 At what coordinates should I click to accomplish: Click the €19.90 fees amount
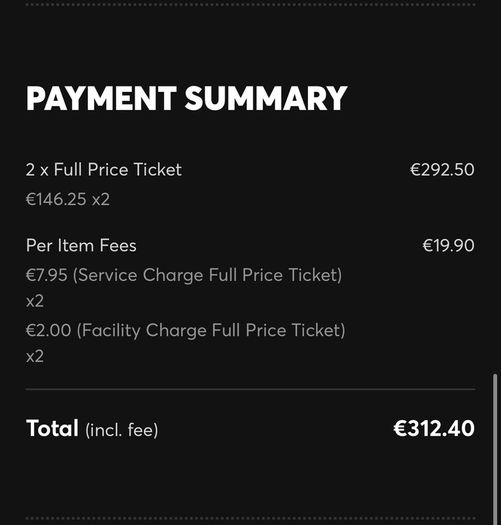448,245
